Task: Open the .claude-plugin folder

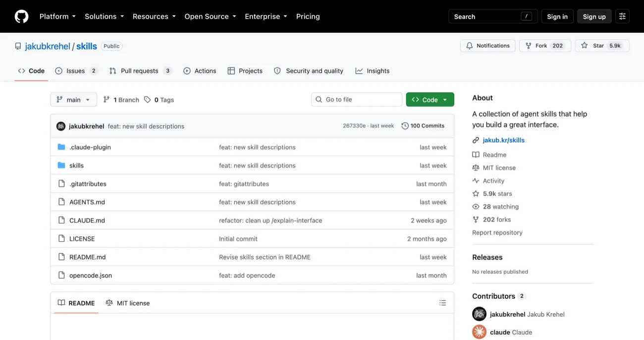Action: point(90,147)
